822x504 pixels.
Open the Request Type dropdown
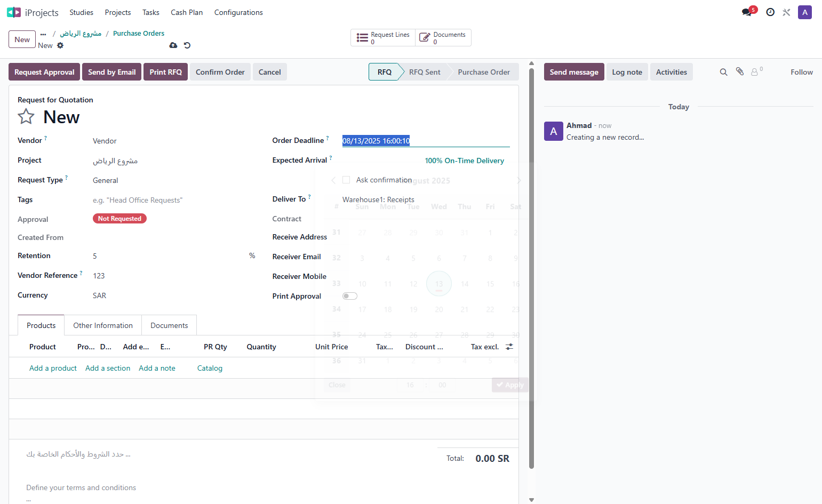click(x=174, y=180)
